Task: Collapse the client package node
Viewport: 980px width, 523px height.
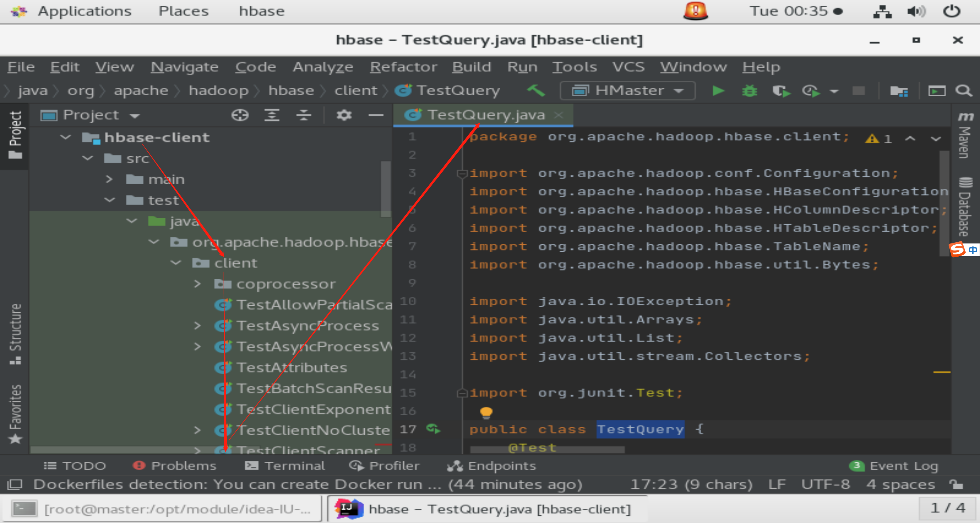Action: [x=176, y=263]
